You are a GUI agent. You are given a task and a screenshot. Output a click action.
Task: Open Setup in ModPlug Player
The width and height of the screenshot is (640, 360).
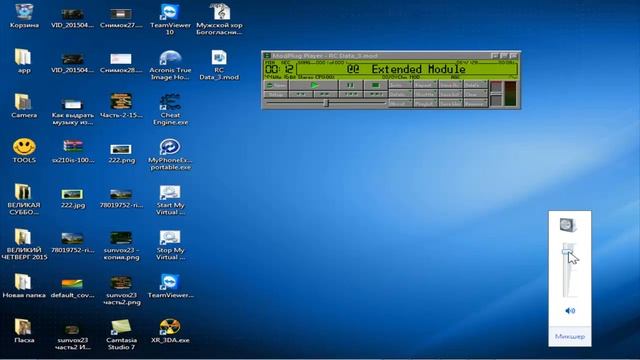point(276,94)
